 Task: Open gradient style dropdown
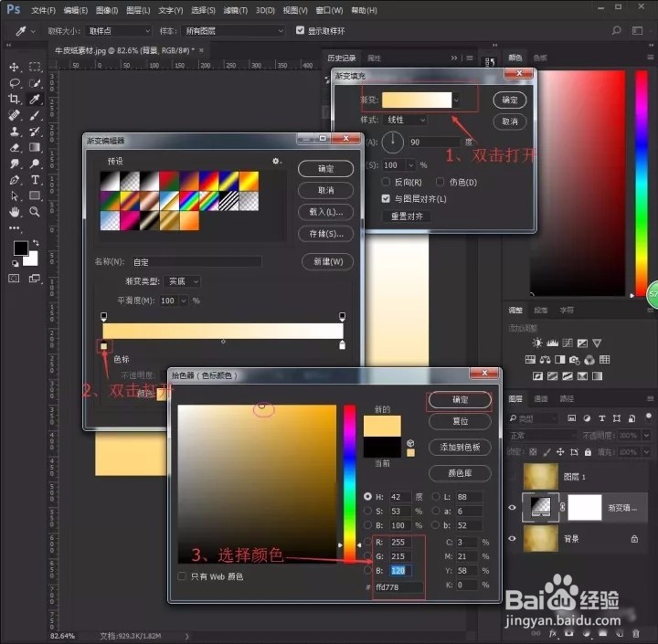[405, 120]
